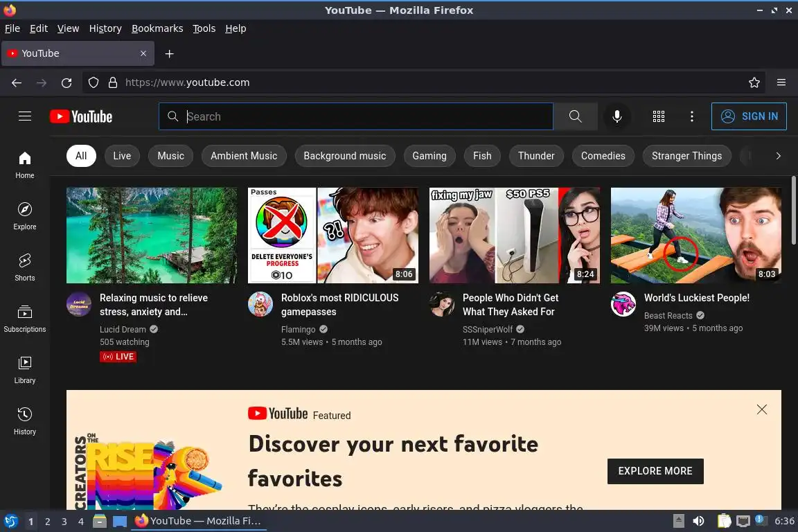Open a new browser tab
Screen dimensions: 798x532
pyautogui.click(x=170, y=53)
